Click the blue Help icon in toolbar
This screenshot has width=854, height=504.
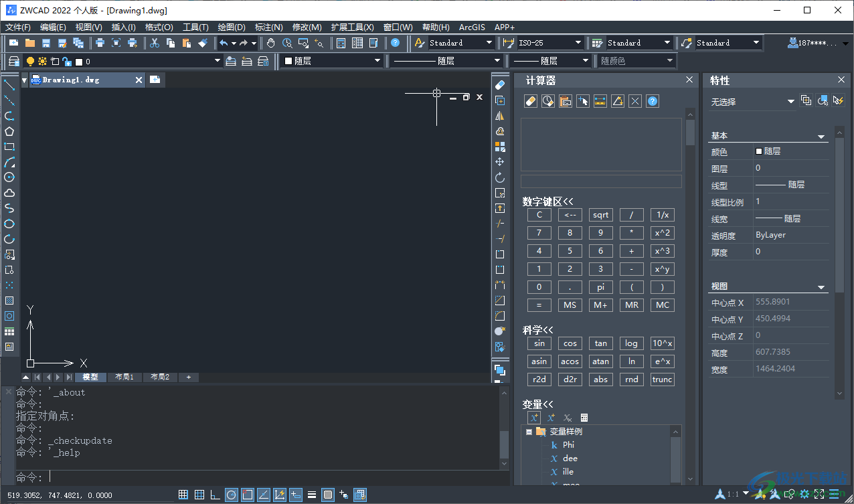396,43
